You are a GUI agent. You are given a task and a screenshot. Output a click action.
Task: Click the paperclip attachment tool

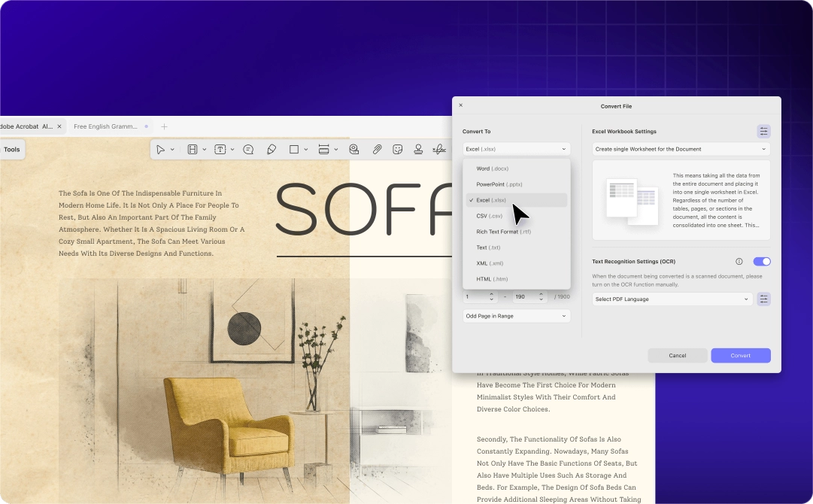click(377, 150)
